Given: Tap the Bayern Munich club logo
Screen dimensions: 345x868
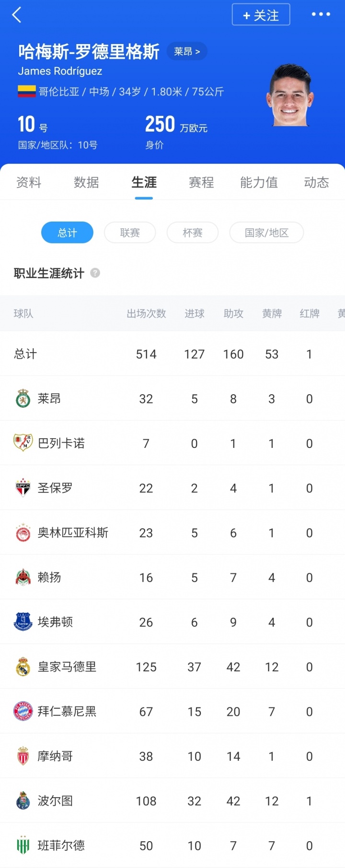Looking at the screenshot, I should click(23, 712).
